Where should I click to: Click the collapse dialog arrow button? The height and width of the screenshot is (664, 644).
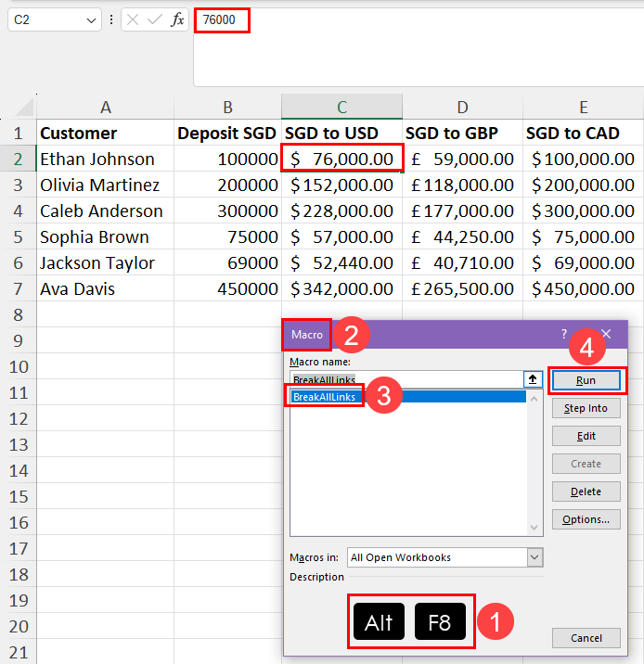[533, 379]
